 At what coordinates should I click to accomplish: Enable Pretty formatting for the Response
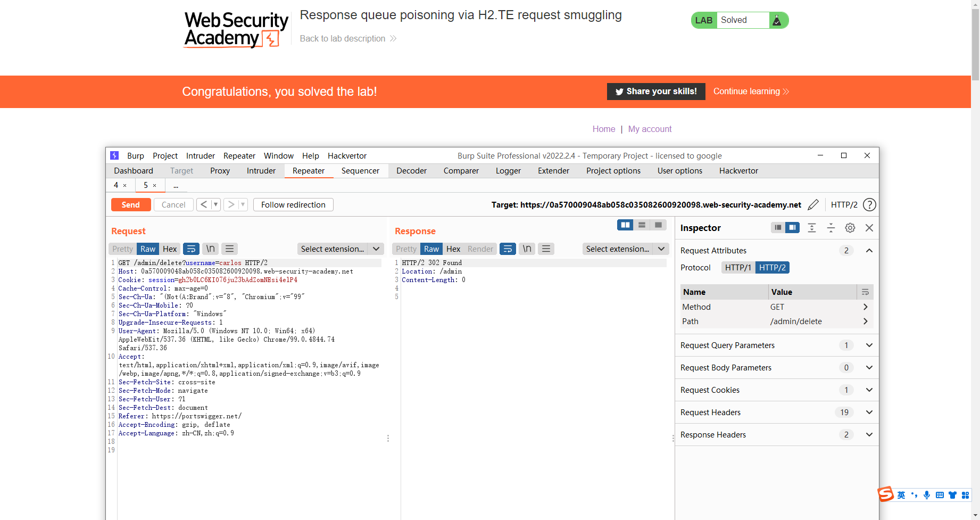[405, 249]
